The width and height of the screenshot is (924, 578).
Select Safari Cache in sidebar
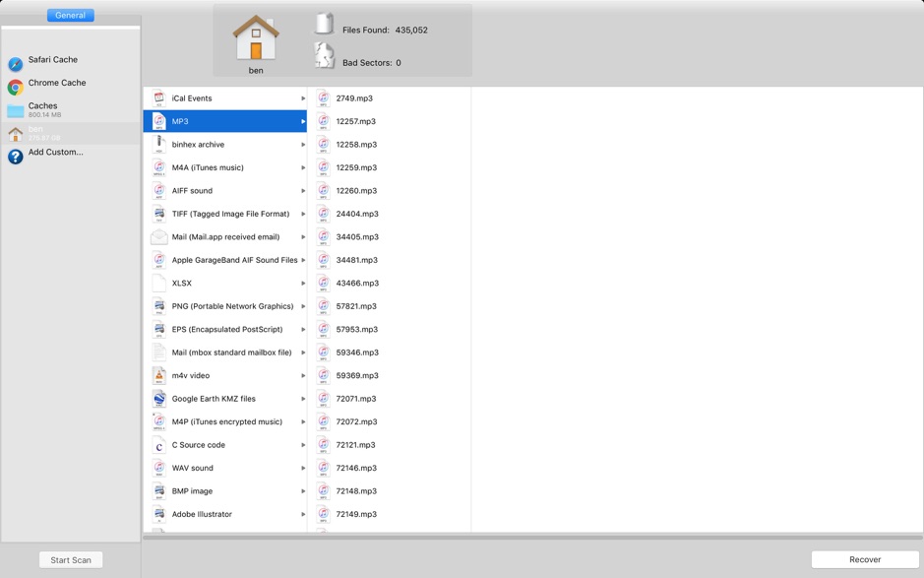point(71,64)
